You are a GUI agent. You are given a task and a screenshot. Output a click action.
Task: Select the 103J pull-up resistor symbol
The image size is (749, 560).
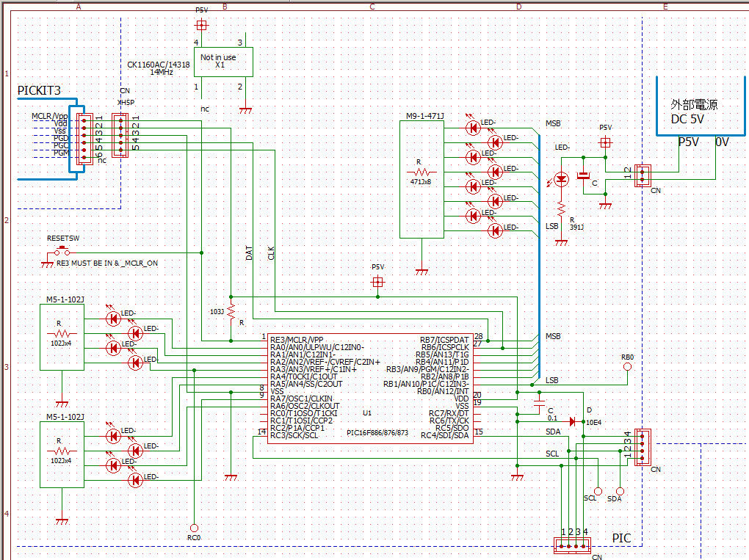click(231, 312)
